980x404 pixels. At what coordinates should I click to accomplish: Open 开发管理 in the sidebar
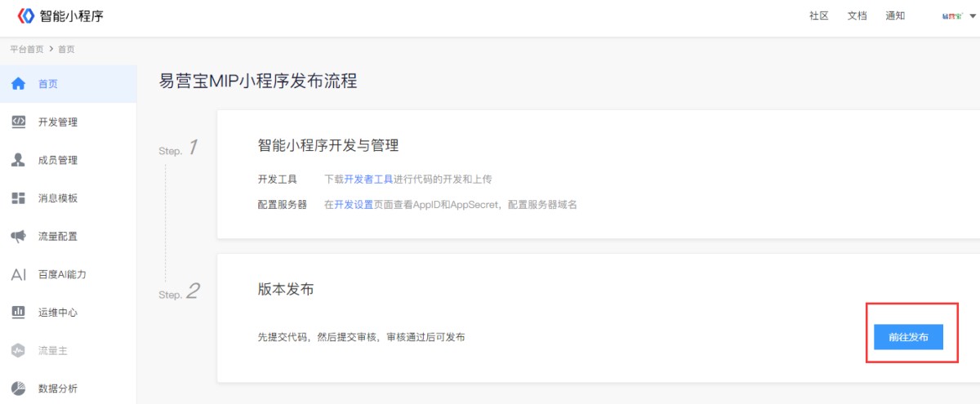[69, 122]
